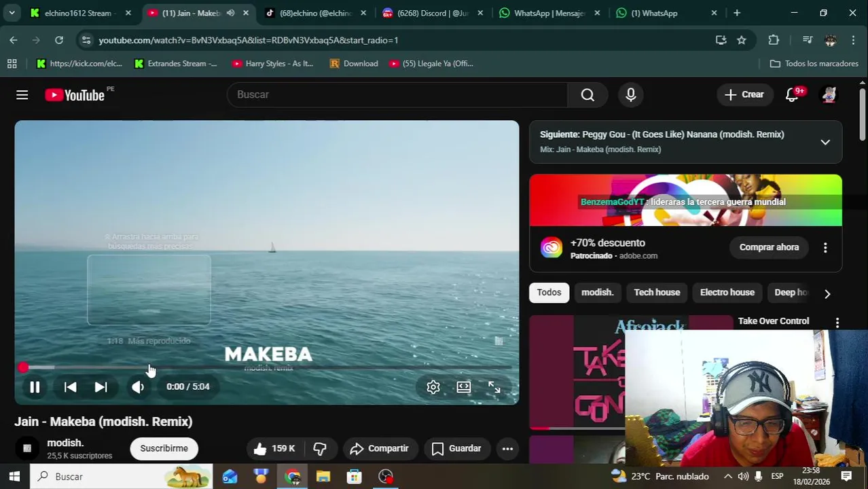868x489 pixels.
Task: Open new browser tab
Action: [x=737, y=13]
